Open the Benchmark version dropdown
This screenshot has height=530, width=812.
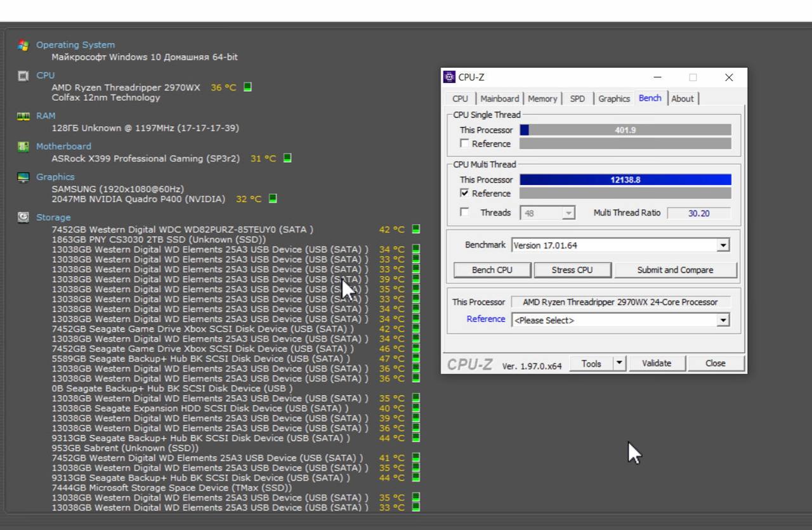[620, 245]
